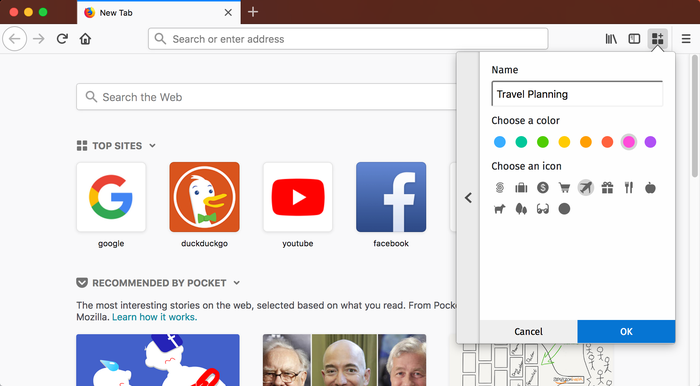Select the dollar sign container icon
The height and width of the screenshot is (386, 700).
pos(543,188)
